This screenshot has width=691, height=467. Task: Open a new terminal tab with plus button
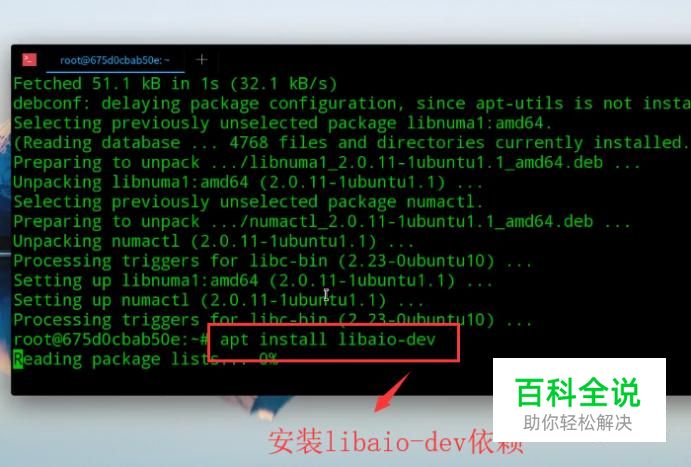[201, 59]
